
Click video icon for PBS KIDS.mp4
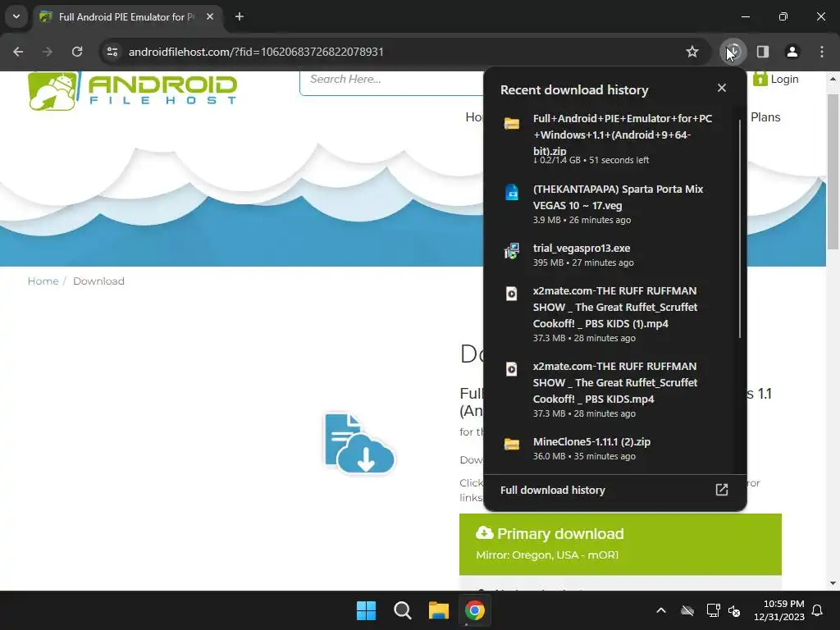point(512,369)
